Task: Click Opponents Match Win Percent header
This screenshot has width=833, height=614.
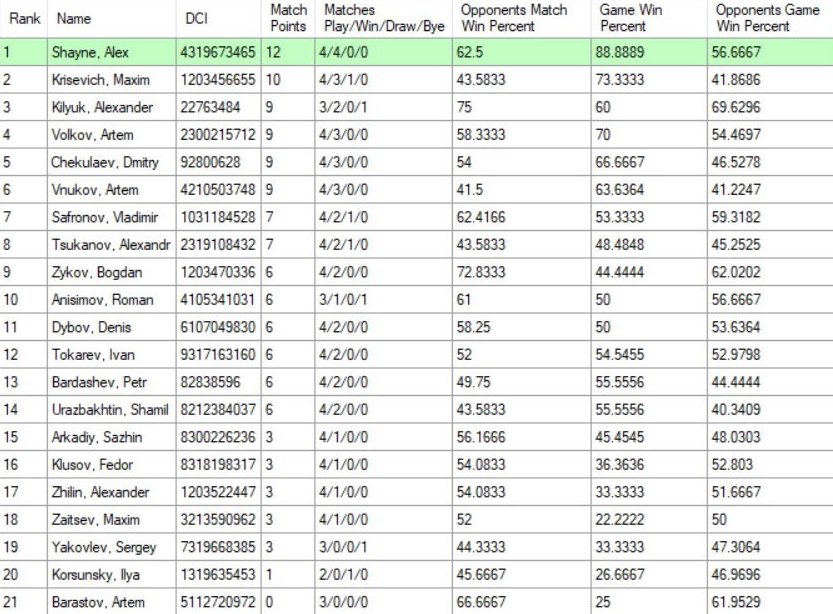Action: pos(514,18)
